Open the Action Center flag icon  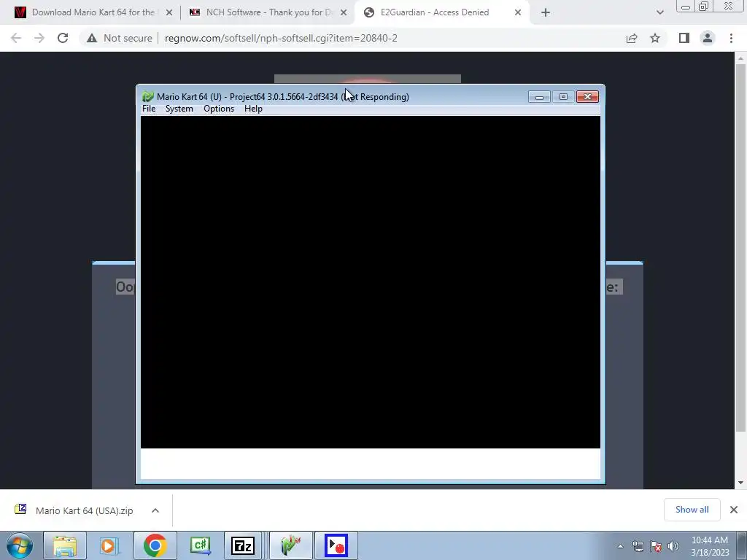pos(656,546)
